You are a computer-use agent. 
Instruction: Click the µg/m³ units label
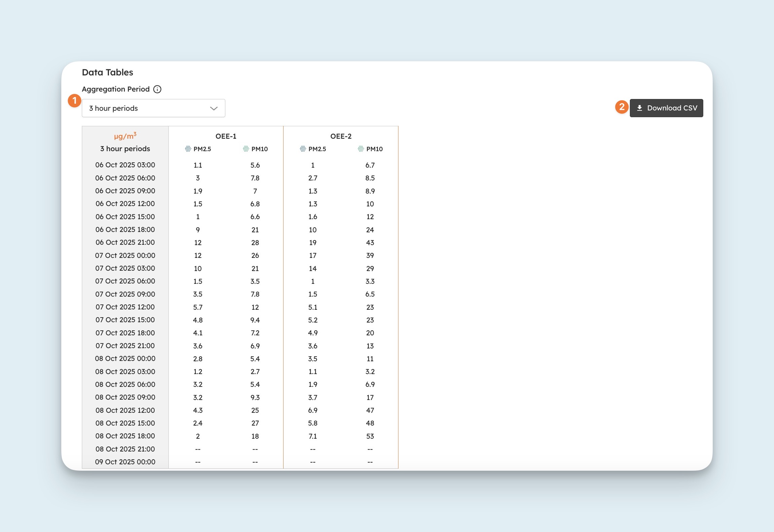point(125,136)
